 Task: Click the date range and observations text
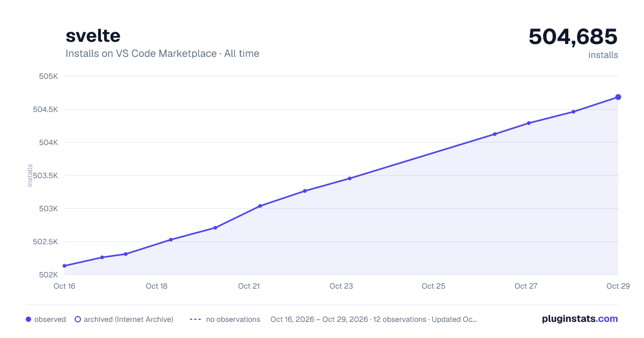(374, 319)
